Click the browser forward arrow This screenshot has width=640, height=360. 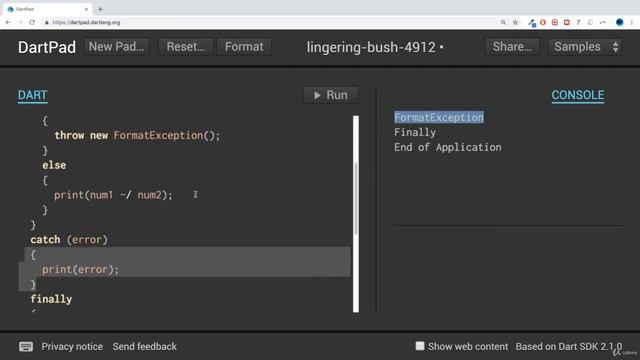[20, 22]
